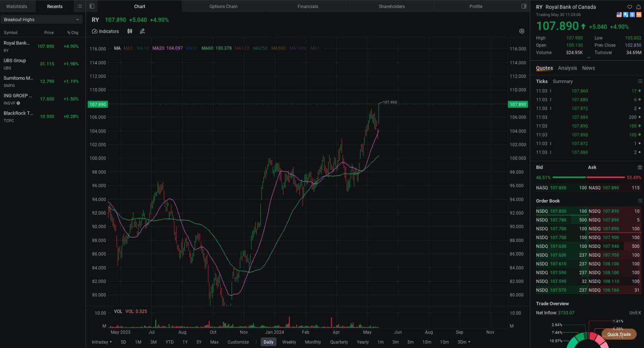Select the 3m candle interval
The width and height of the screenshot is (644, 348).
pos(396,342)
